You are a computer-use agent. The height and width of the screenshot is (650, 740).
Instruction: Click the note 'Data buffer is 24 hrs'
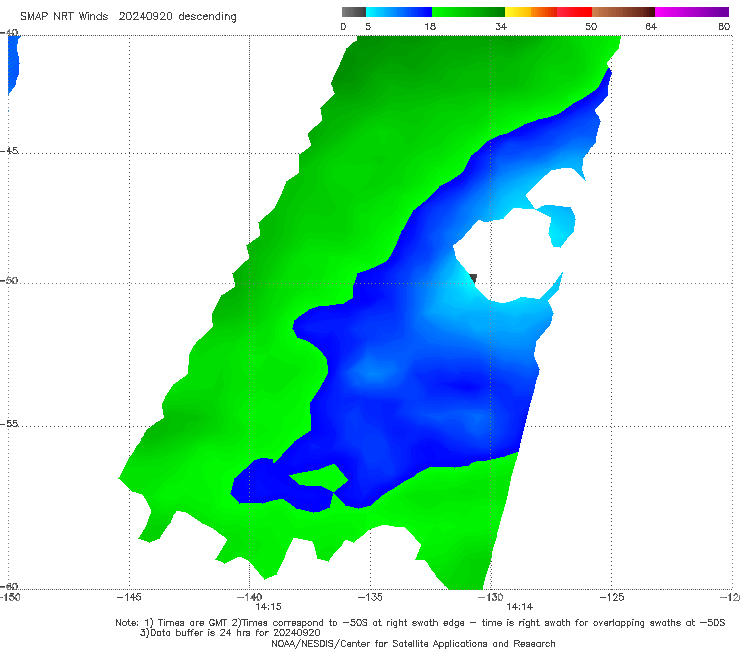click(x=199, y=633)
